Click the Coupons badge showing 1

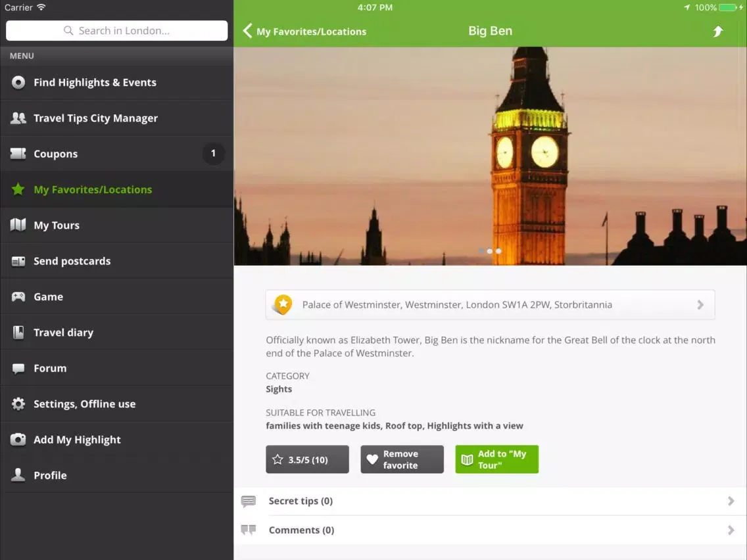point(213,153)
